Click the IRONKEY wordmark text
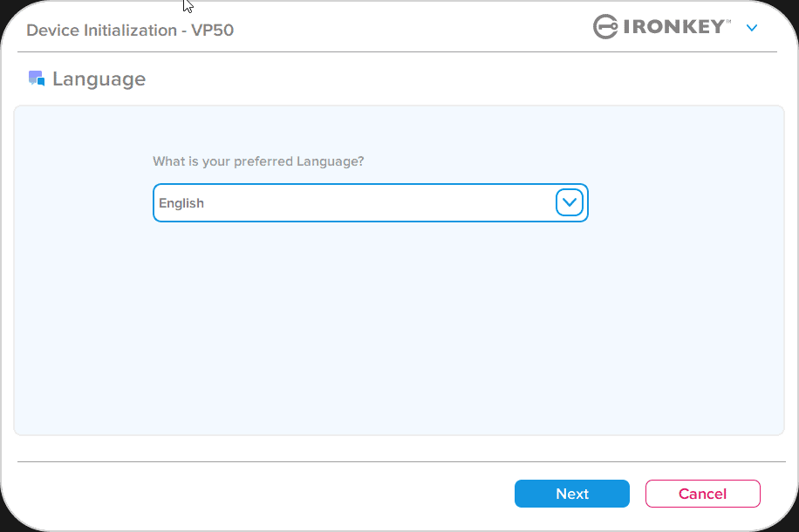Image resolution: width=799 pixels, height=532 pixels. (x=673, y=27)
